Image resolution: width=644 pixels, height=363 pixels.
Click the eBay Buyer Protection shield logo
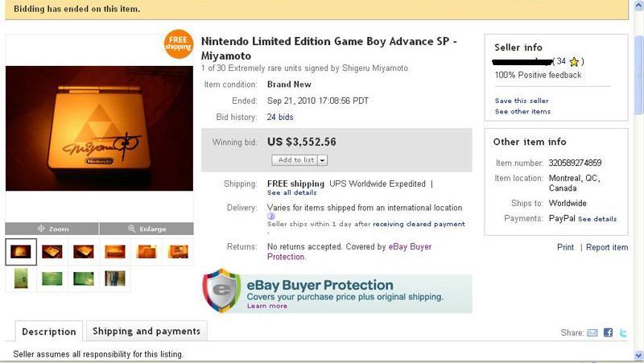pyautogui.click(x=222, y=291)
